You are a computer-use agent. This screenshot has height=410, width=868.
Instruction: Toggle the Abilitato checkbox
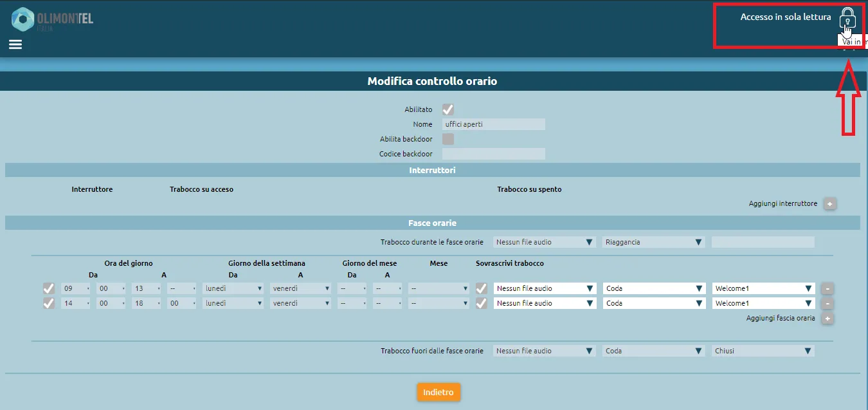pyautogui.click(x=448, y=109)
